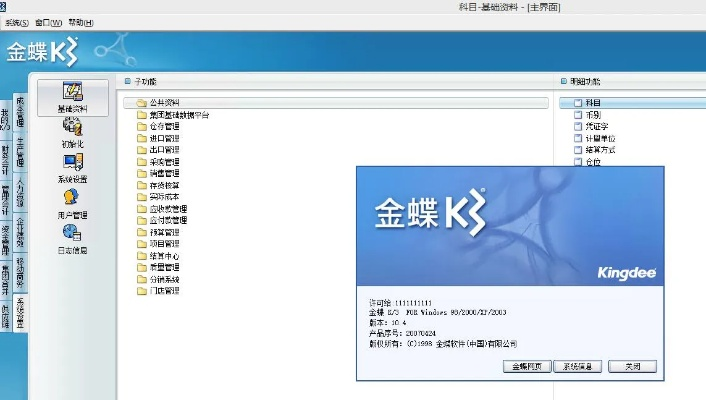Click the 币别 item icon

coord(578,115)
